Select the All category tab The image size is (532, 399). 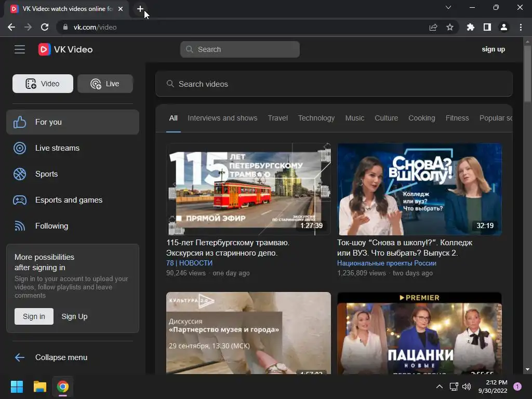[174, 118]
